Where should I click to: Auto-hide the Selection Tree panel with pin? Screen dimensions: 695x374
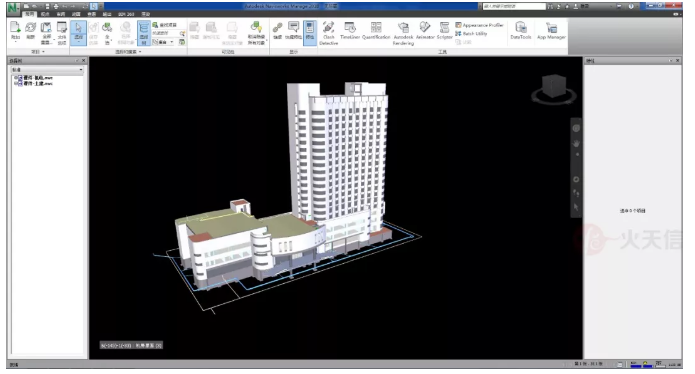point(78,60)
